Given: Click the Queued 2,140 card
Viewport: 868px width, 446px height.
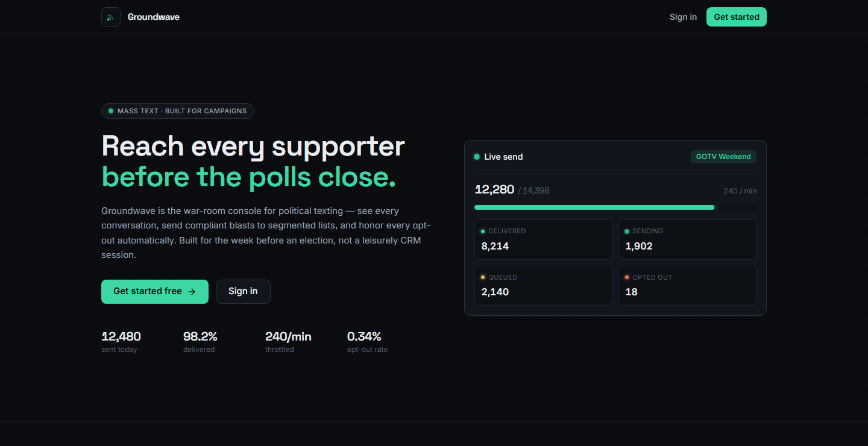Looking at the screenshot, I should coord(543,286).
